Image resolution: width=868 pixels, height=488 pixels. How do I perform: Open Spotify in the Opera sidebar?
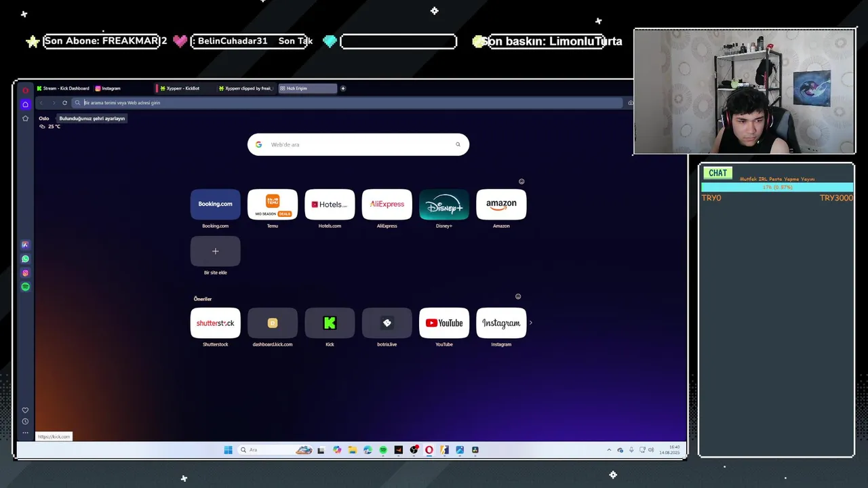[25, 287]
